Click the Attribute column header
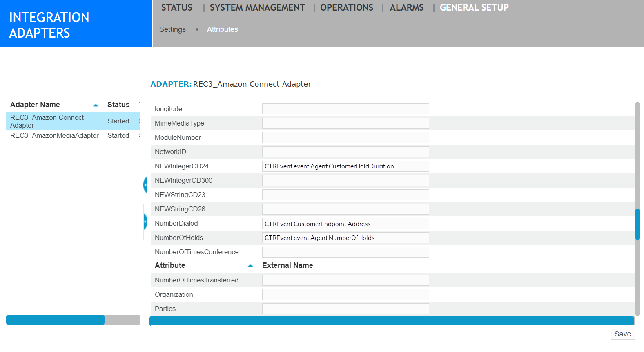Image resolution: width=644 pixels, height=352 pixels. [x=170, y=265]
